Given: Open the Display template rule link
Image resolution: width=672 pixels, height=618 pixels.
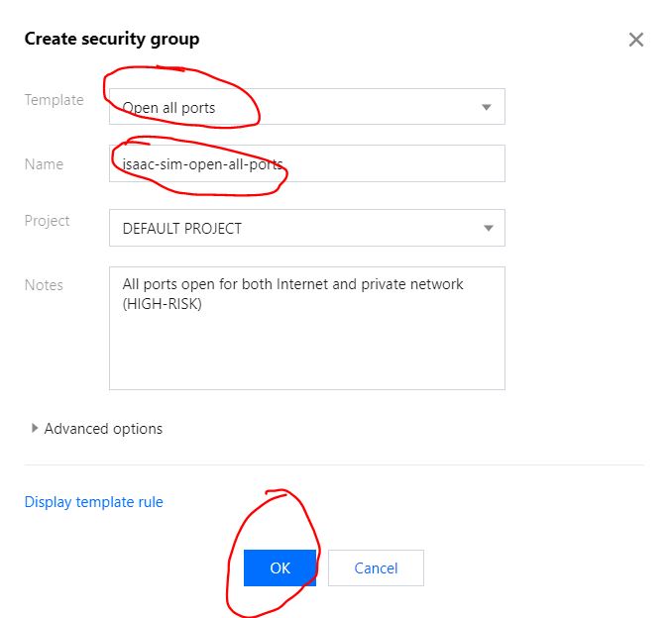Looking at the screenshot, I should [93, 502].
